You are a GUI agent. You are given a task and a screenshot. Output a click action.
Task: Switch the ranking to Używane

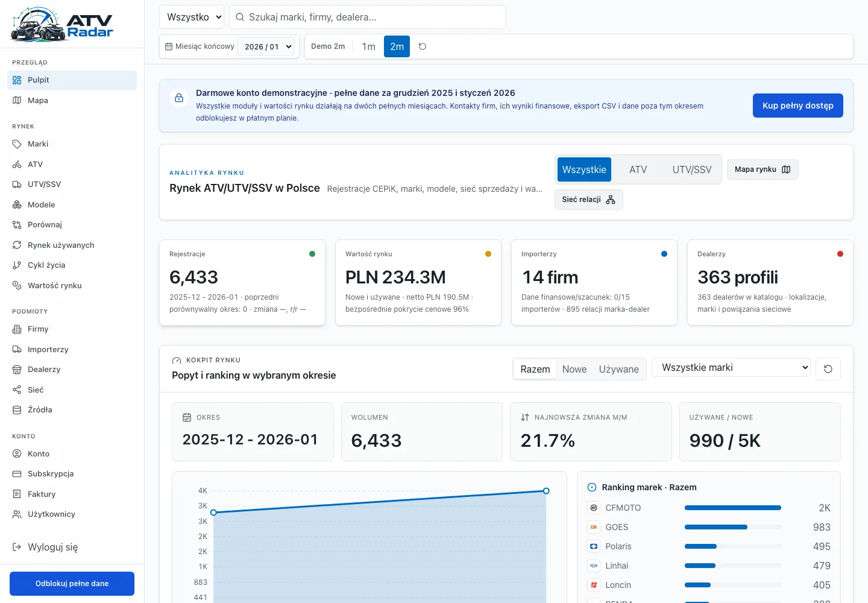(x=619, y=369)
